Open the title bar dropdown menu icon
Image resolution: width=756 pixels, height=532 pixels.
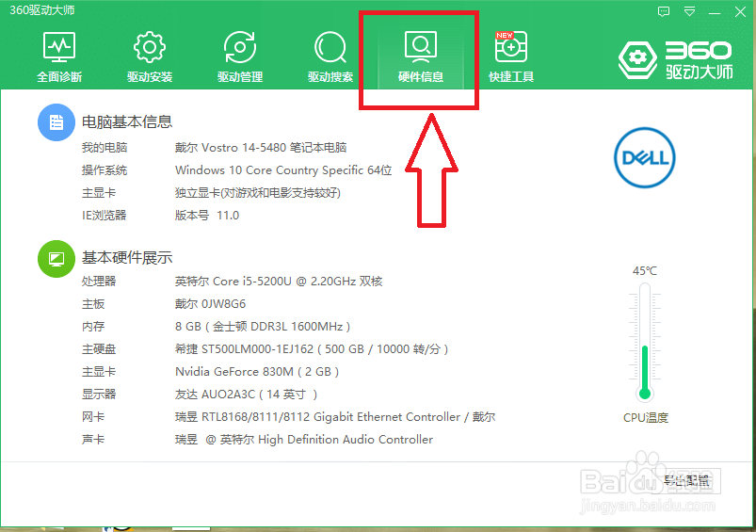(689, 11)
